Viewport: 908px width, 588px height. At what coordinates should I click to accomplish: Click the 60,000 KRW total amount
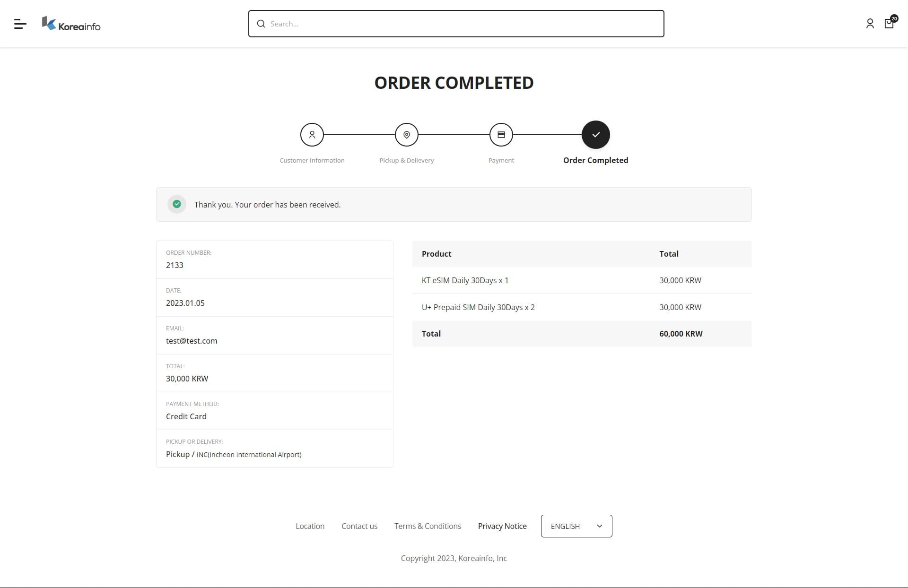681,334
